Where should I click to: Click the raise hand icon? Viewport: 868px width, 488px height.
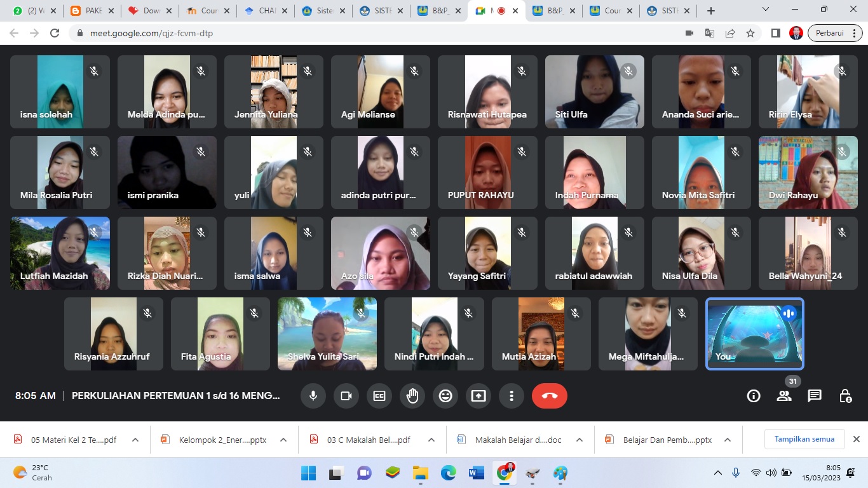(412, 396)
